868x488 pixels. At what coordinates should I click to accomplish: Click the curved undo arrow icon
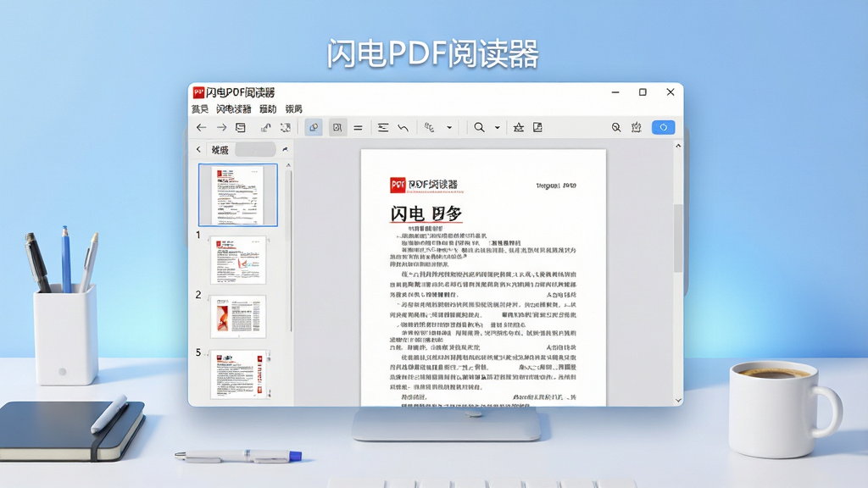click(403, 128)
